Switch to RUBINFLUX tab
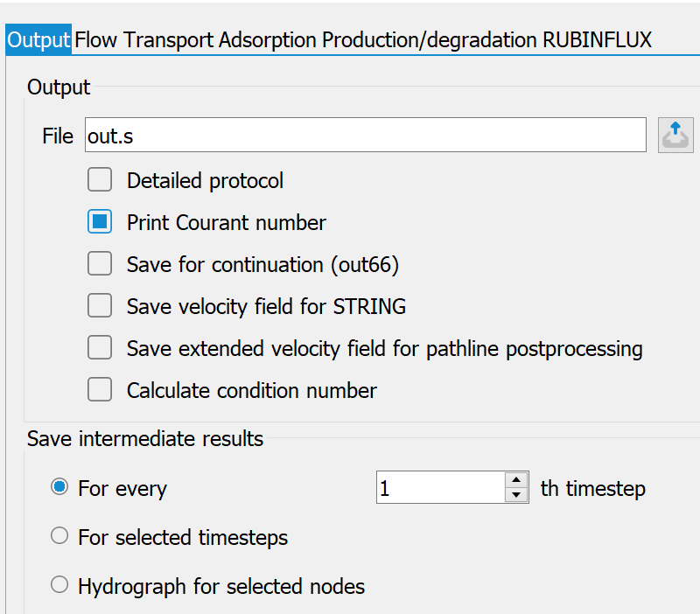 [597, 39]
